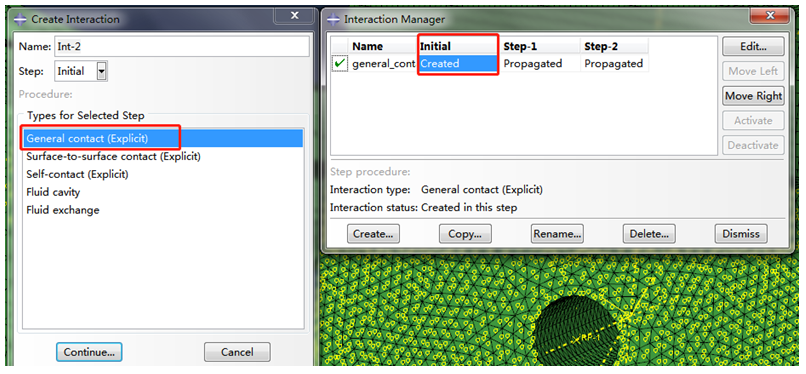Image resolution: width=806 pixels, height=374 pixels.
Task: Click the Move Right button
Action: (x=753, y=96)
